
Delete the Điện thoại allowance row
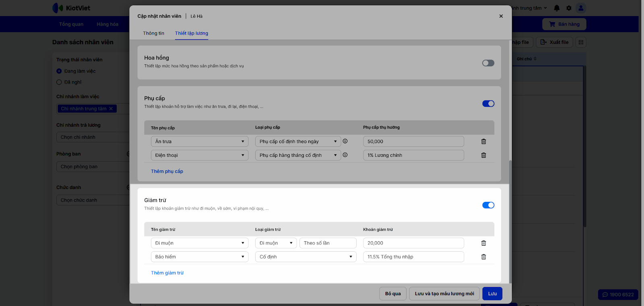pyautogui.click(x=483, y=155)
